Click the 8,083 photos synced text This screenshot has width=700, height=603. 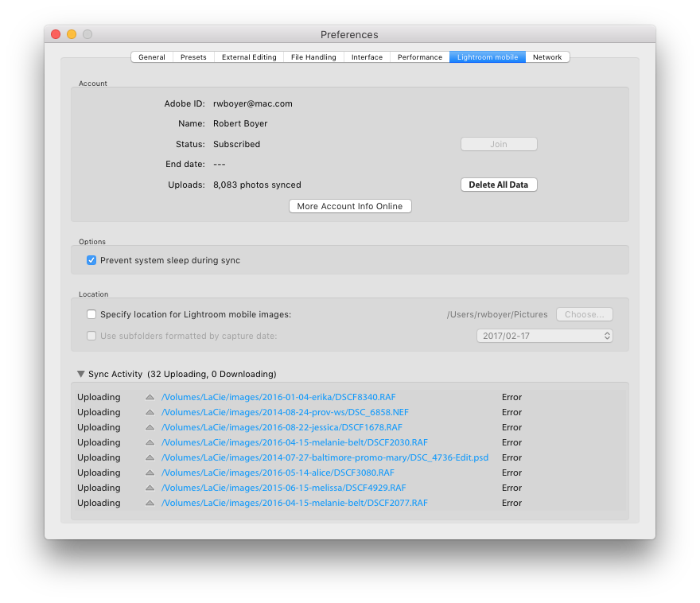pos(257,185)
